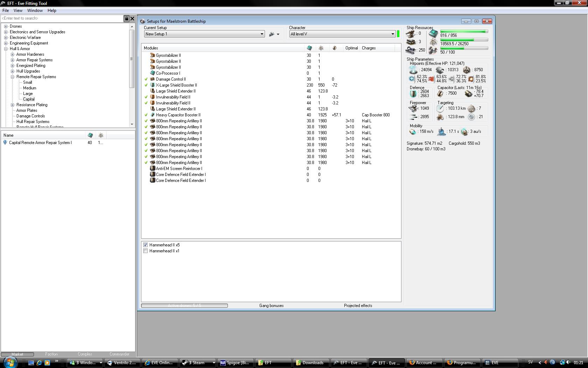Click the Projected effects button
This screenshot has height=368, width=588.
(x=358, y=306)
